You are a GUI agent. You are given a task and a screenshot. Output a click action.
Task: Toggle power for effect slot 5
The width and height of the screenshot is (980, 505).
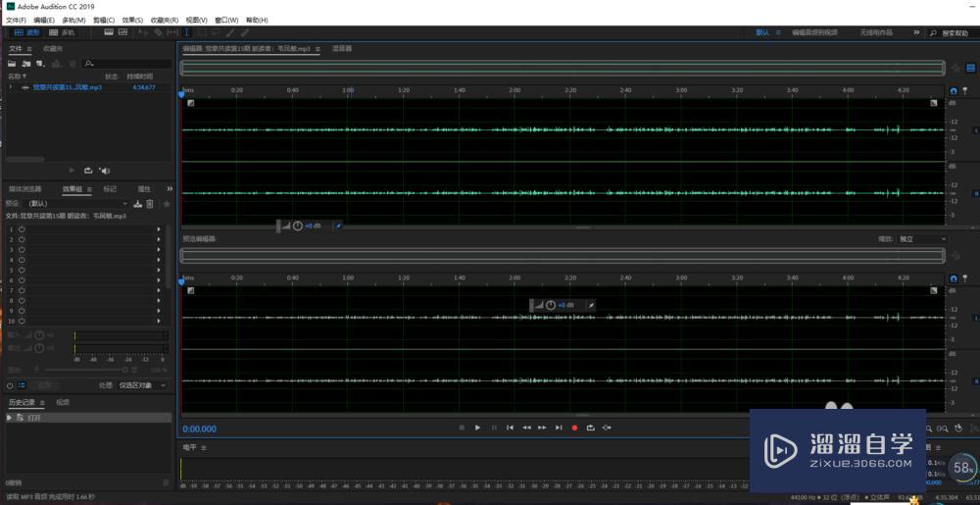[x=22, y=270]
